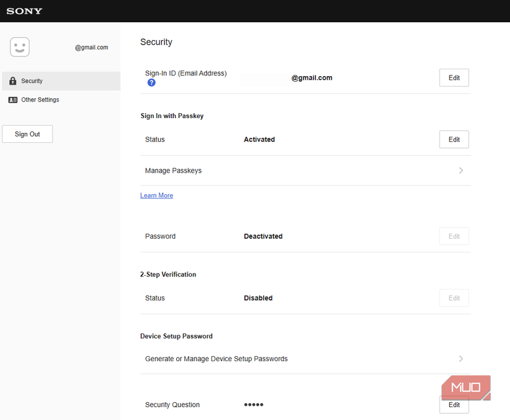
Task: Open the Sign-In ID help question mark
Action: tap(151, 82)
